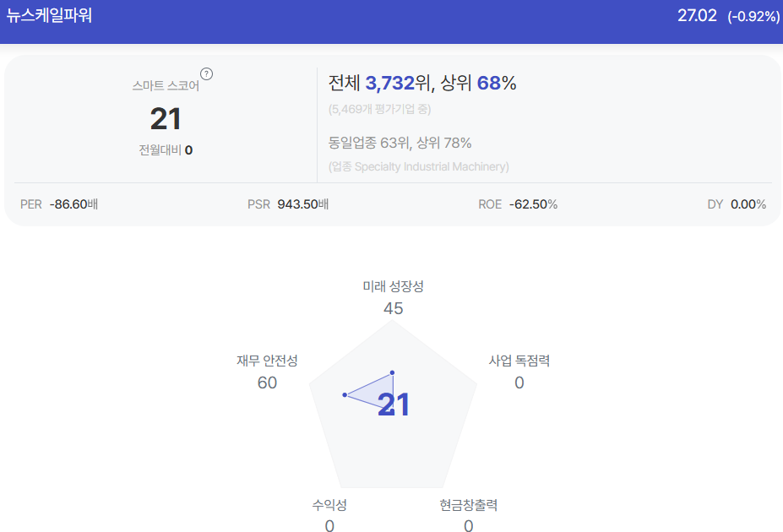Select the 수익성 radar axis label

[x=329, y=504]
